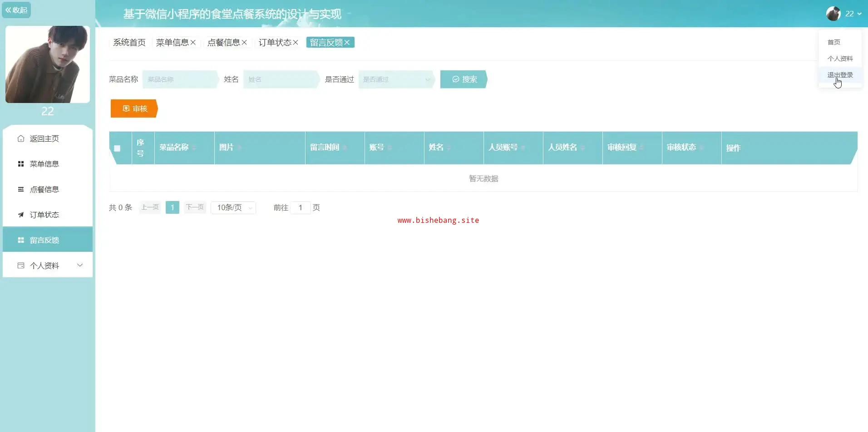Image resolution: width=868 pixels, height=432 pixels.
Task: Click the home icon beside 返回主页
Action: coord(21,138)
